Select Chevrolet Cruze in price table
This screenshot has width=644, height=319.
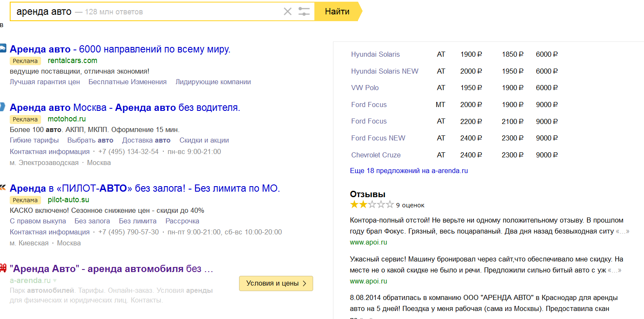(x=376, y=155)
